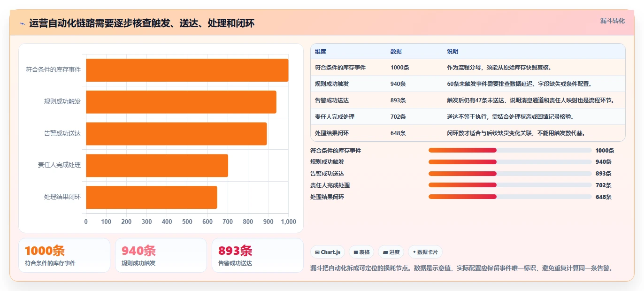
Task: Click the 648条 value beside the progress bar
Action: pyautogui.click(x=604, y=197)
